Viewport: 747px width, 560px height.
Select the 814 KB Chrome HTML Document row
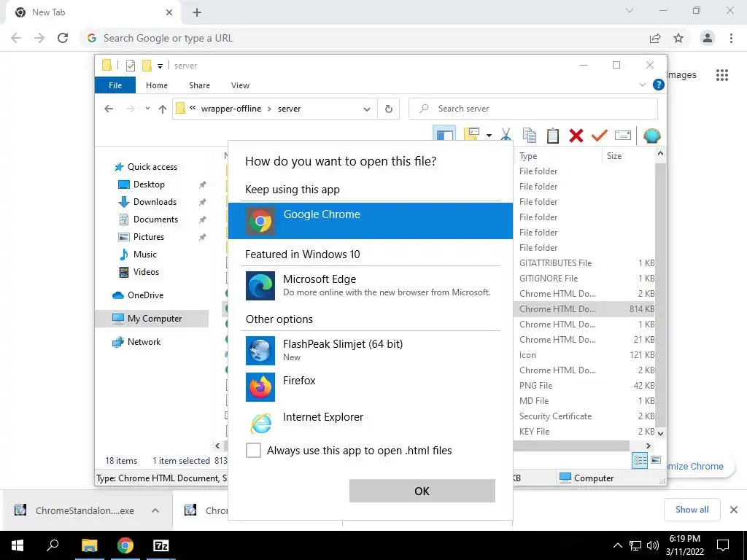click(x=584, y=309)
